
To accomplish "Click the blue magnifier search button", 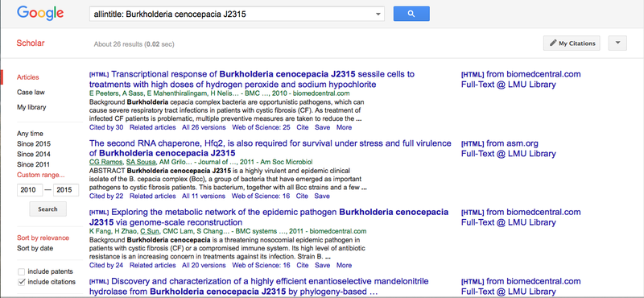I will pyautogui.click(x=411, y=14).
